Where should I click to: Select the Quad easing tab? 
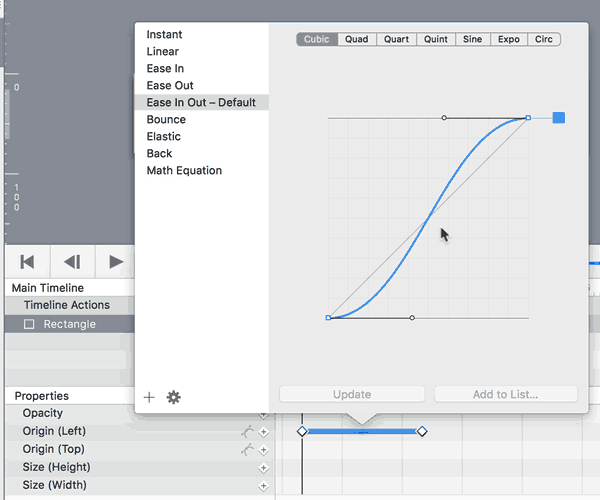357,40
